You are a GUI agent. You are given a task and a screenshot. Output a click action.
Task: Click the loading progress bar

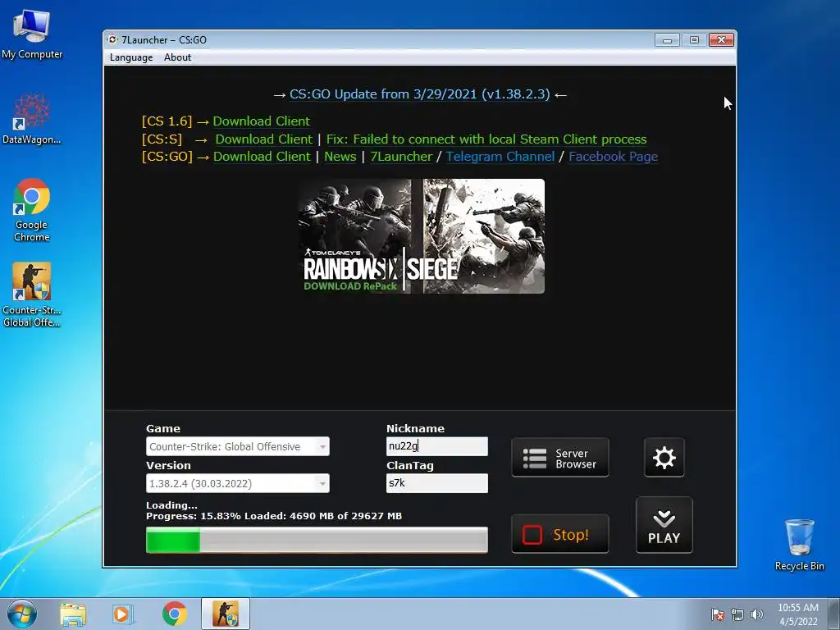point(317,540)
